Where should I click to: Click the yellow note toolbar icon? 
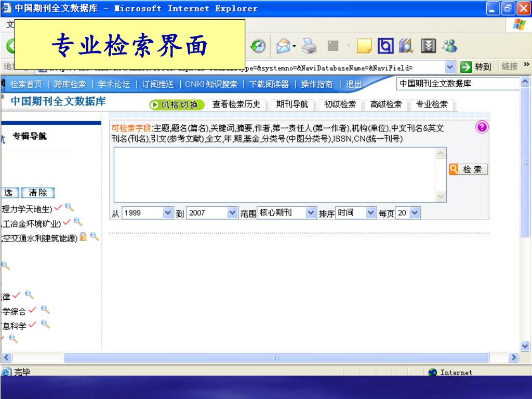tap(364, 46)
